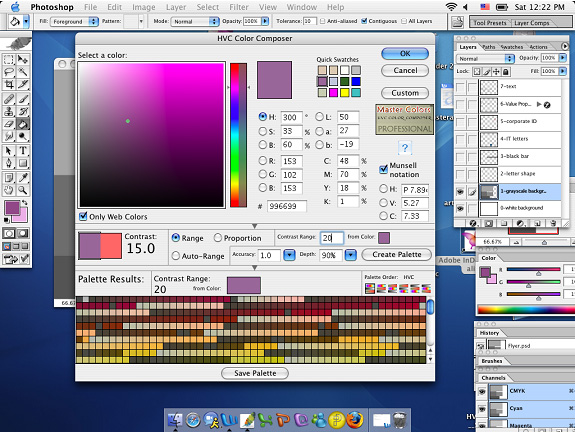This screenshot has height=432, width=575.
Task: Uncheck the Munsell notation checkbox
Action: 383,169
